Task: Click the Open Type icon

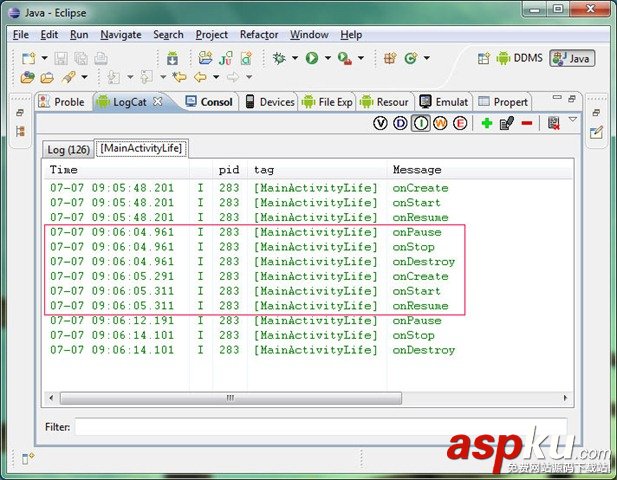Action: coord(27,77)
